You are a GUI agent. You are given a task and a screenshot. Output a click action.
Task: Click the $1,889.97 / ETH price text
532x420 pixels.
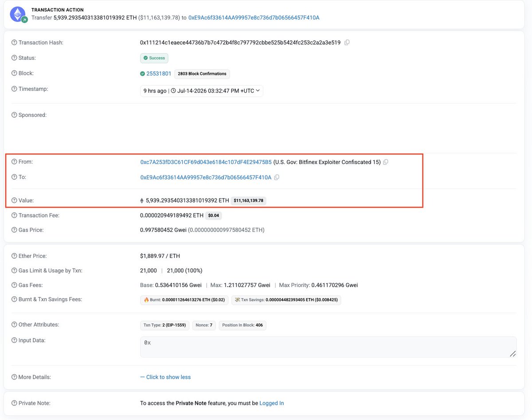click(x=160, y=256)
